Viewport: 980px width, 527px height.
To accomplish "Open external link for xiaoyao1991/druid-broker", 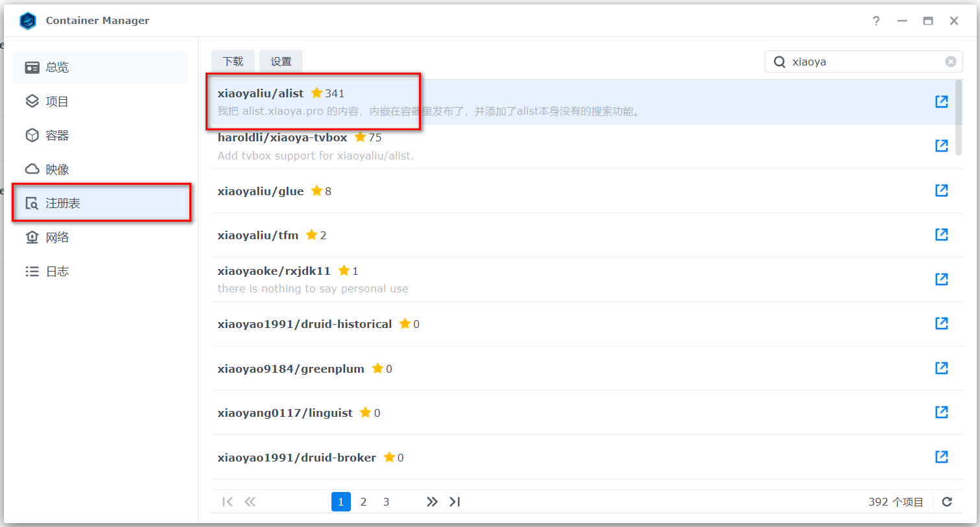I will coord(941,457).
